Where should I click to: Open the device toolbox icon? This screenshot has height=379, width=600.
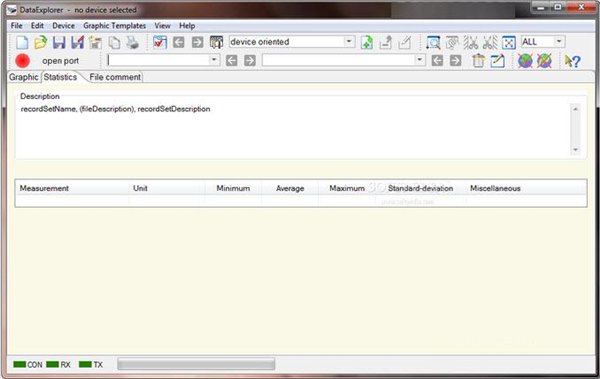[x=216, y=42]
